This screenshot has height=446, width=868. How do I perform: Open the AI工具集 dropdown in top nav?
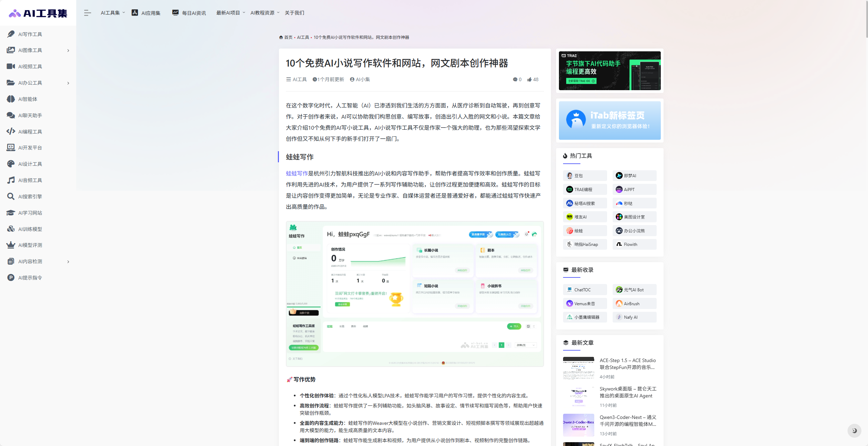pos(113,13)
